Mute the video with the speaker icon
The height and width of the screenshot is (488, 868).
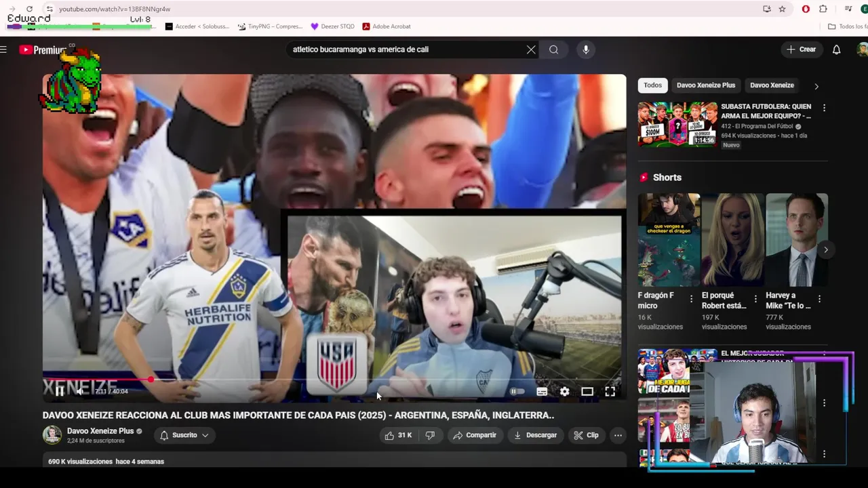[x=80, y=391]
